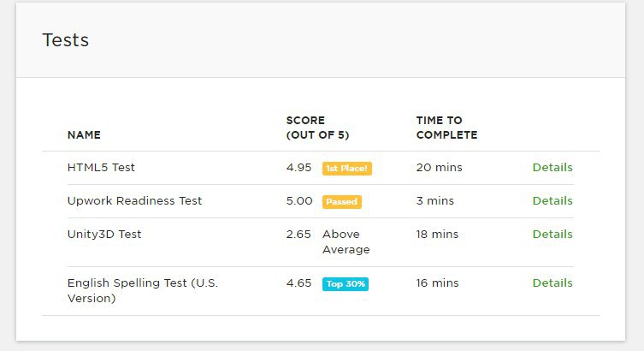The width and height of the screenshot is (644, 351).
Task: Click the NAME column header
Action: (x=84, y=135)
